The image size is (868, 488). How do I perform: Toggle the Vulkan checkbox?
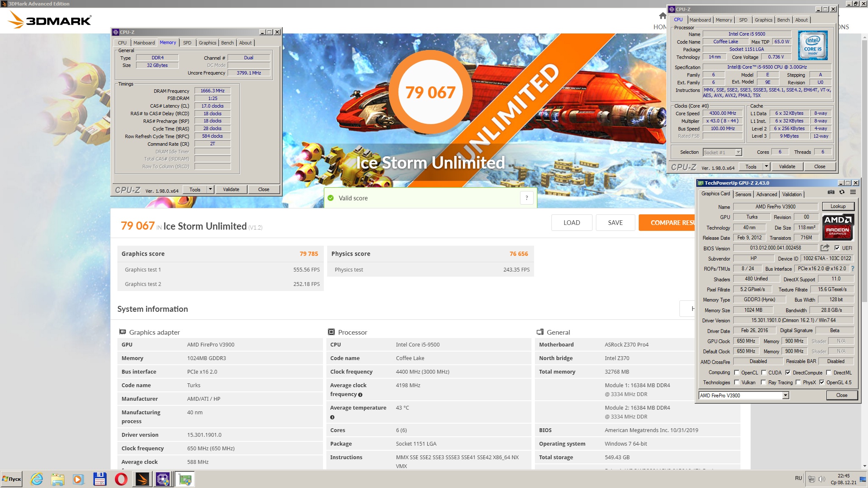tap(737, 382)
